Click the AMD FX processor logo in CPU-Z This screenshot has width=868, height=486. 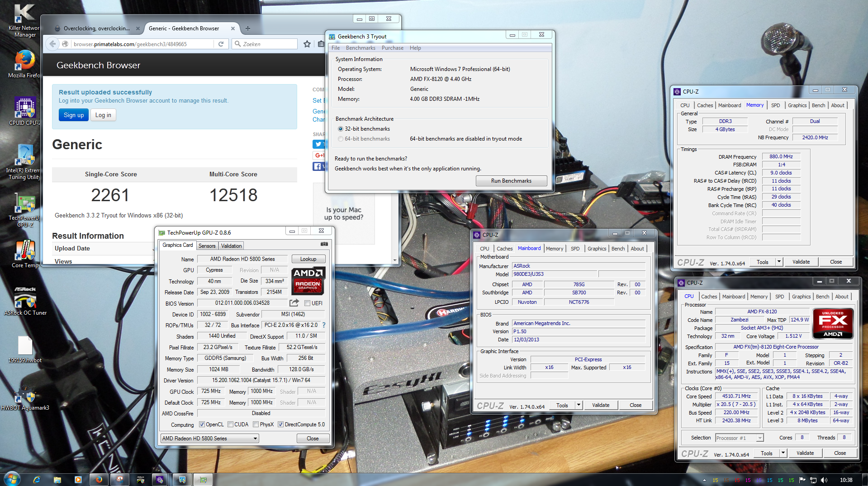(x=833, y=323)
